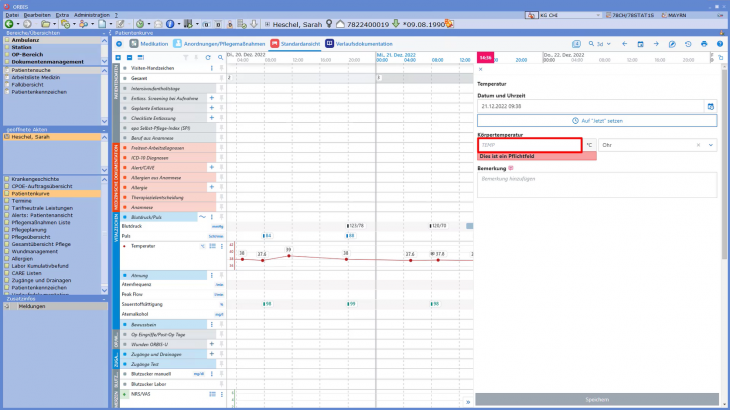Screen dimensions: 730x410
Task: Click refresh icon above the row list
Action: pyautogui.click(x=207, y=58)
